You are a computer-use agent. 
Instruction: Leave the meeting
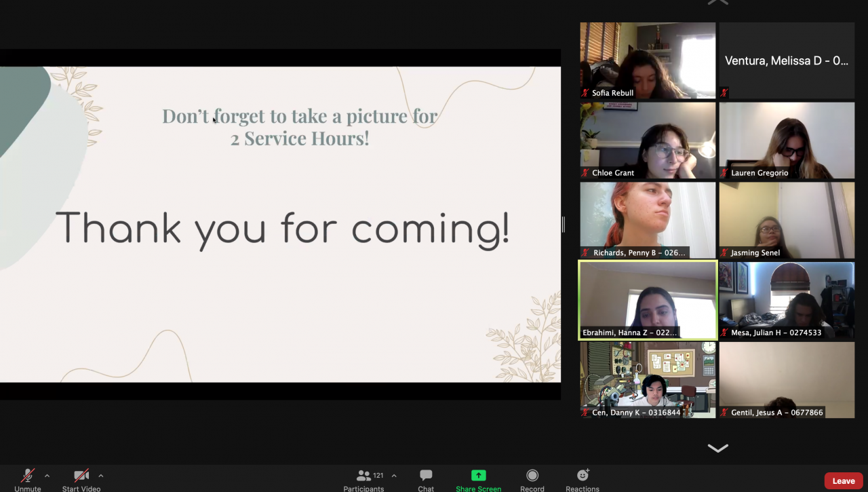tap(844, 481)
